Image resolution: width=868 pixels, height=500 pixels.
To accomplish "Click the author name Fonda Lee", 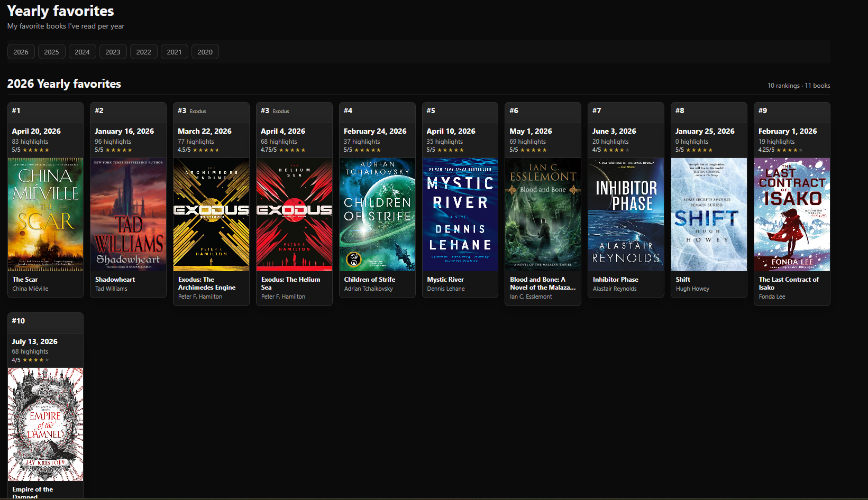I will pos(772,297).
